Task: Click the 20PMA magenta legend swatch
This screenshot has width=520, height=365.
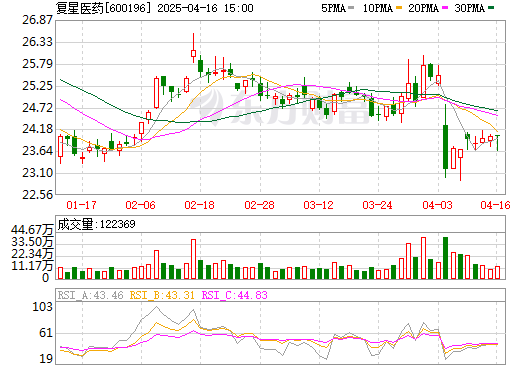Action: pos(445,8)
